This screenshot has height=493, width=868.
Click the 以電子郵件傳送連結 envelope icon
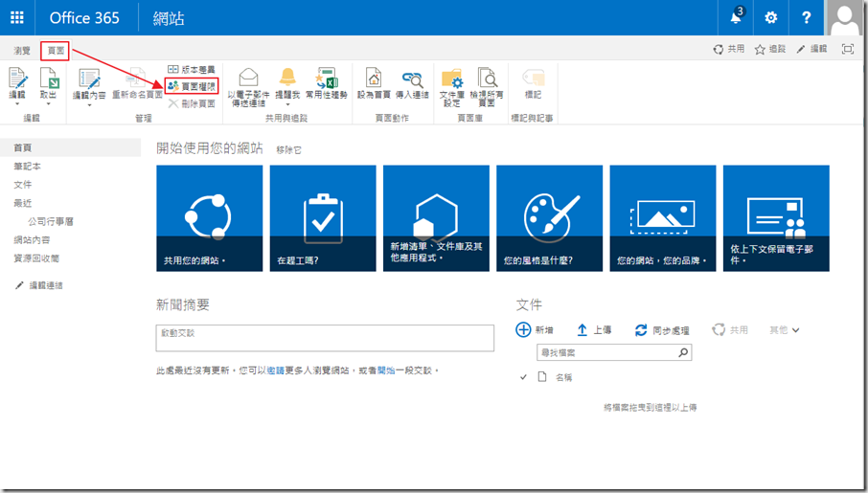click(x=248, y=78)
